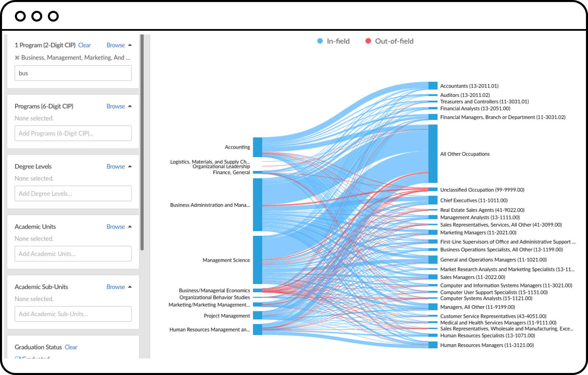This screenshot has width=588, height=375.
Task: Collapse the Academic Sub-Units caret arrow
Action: click(x=130, y=287)
